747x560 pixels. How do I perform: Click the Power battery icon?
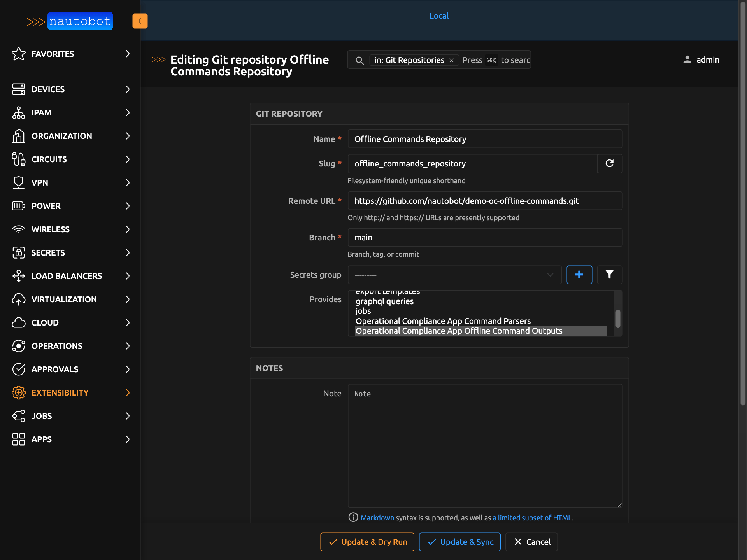click(19, 206)
